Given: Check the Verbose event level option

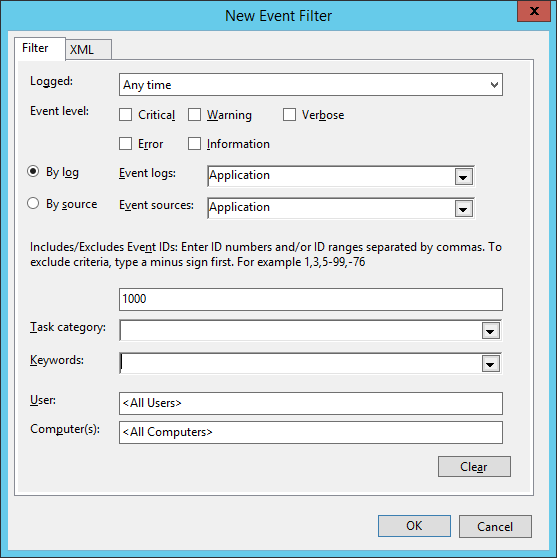Looking at the screenshot, I should (x=289, y=115).
